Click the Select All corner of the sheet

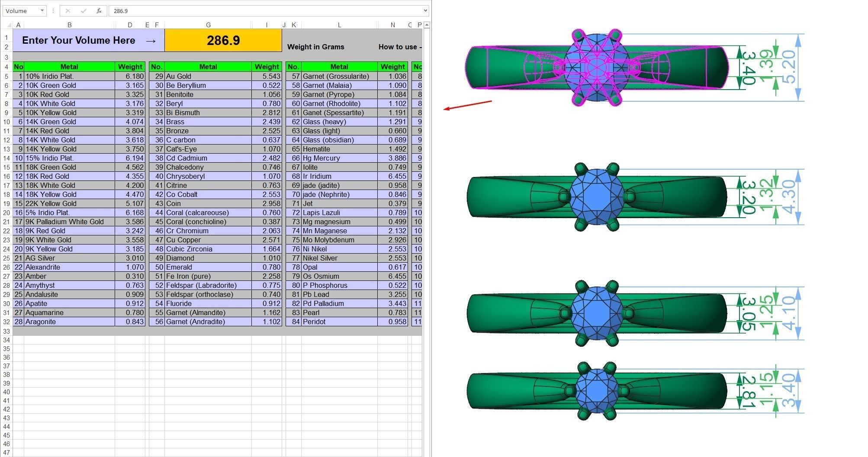(x=8, y=25)
